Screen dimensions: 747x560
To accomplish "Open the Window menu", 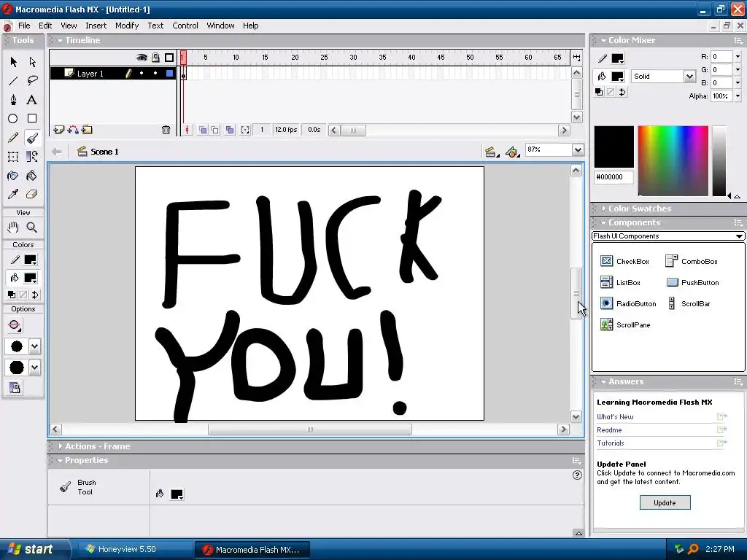I will coord(220,26).
